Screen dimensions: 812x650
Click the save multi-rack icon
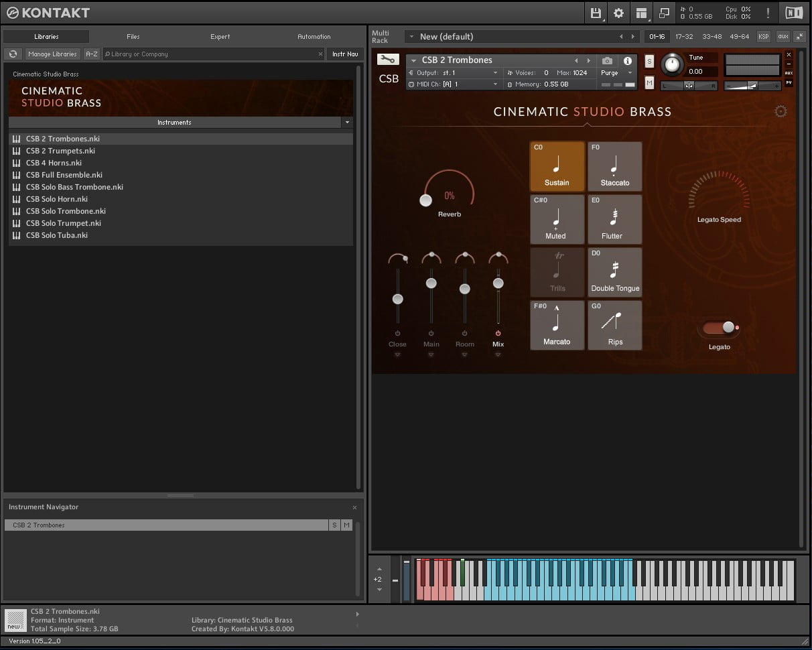click(x=596, y=13)
